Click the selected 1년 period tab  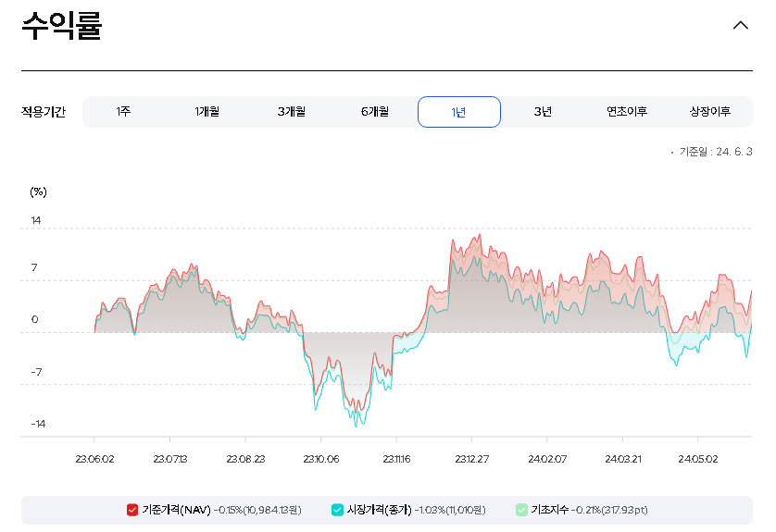click(459, 112)
